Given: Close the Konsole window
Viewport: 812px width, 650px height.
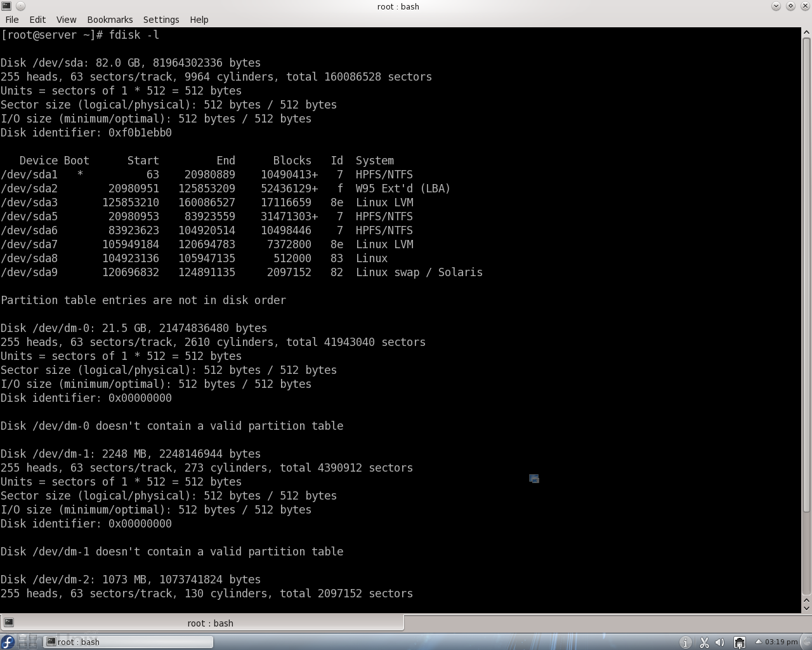Looking at the screenshot, I should click(x=805, y=6).
